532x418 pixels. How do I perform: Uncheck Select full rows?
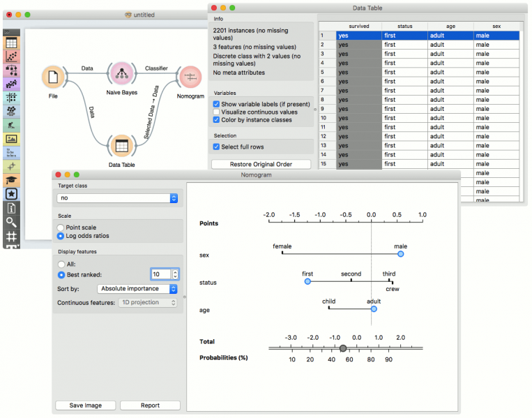[217, 147]
